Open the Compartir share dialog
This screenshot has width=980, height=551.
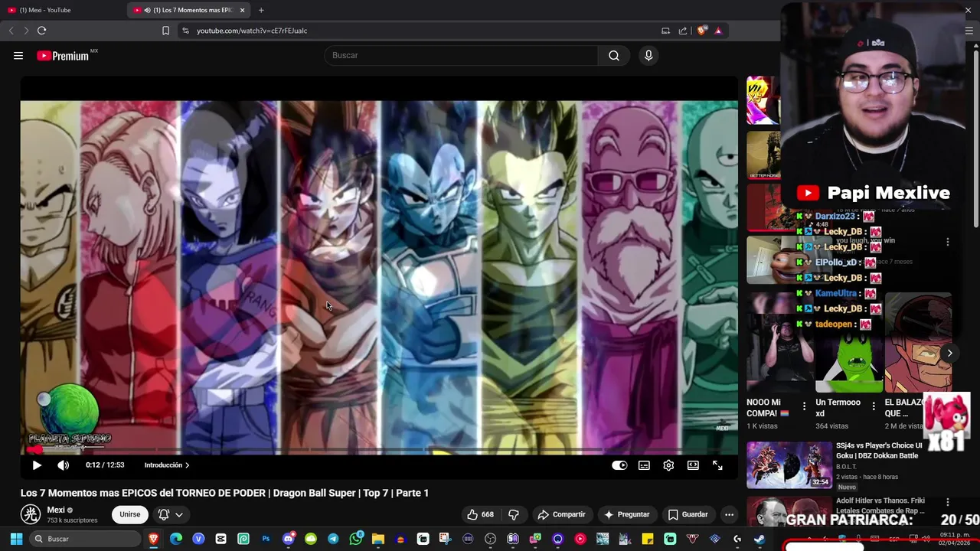point(561,514)
